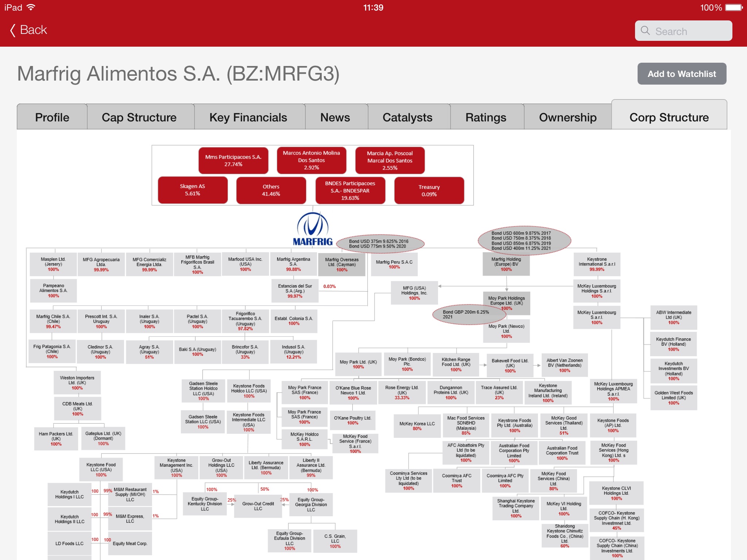Tap the company title Marfrig Alimentos S.A.
The image size is (747, 560).
tap(178, 74)
